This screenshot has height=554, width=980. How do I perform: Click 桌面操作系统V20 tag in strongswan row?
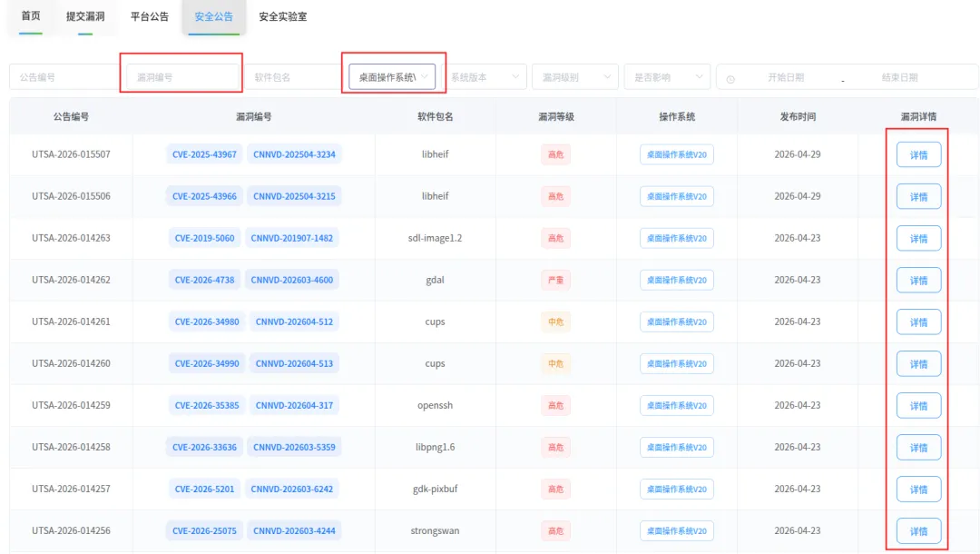pos(676,531)
